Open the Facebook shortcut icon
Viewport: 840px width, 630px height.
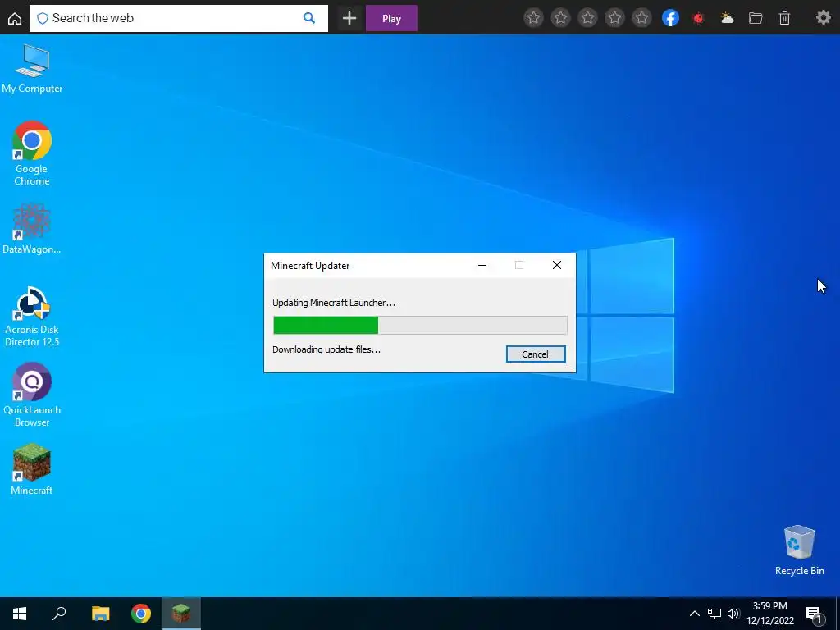pyautogui.click(x=670, y=18)
